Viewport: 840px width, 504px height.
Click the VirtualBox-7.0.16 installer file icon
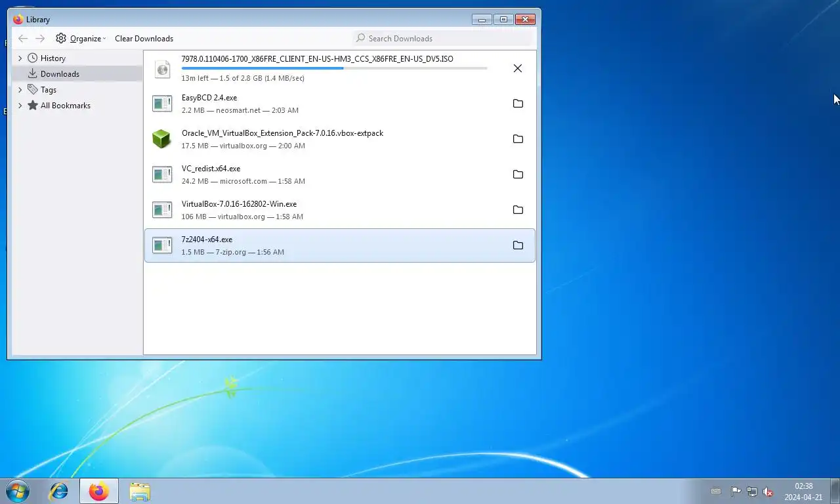pos(162,210)
